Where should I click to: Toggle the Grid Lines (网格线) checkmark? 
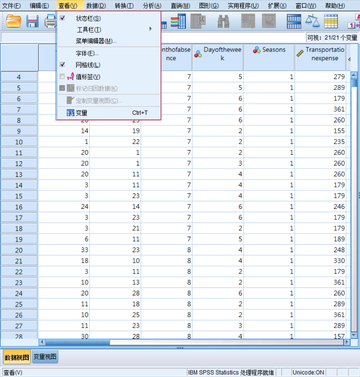[62, 64]
